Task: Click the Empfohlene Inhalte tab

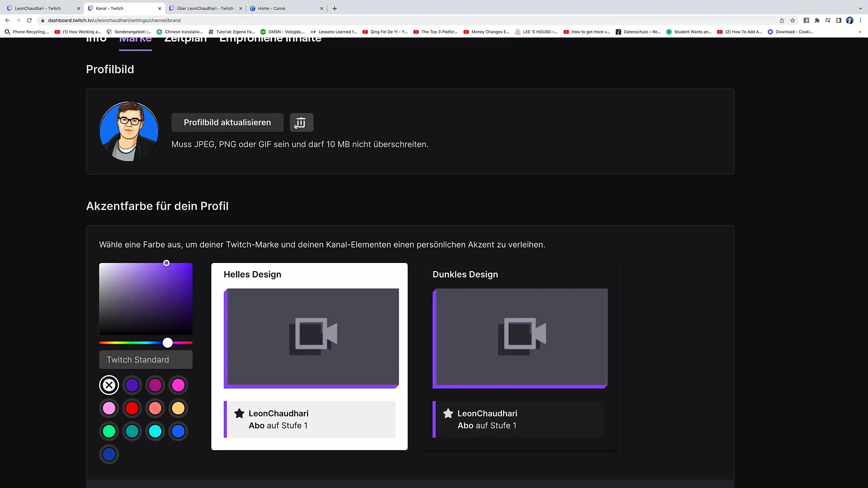Action: (270, 38)
